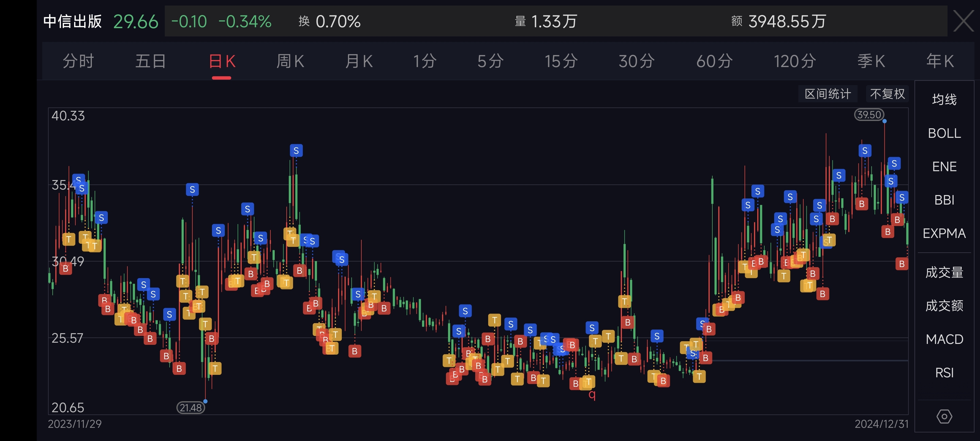Switch to the 分时 intraday tab

coord(78,61)
